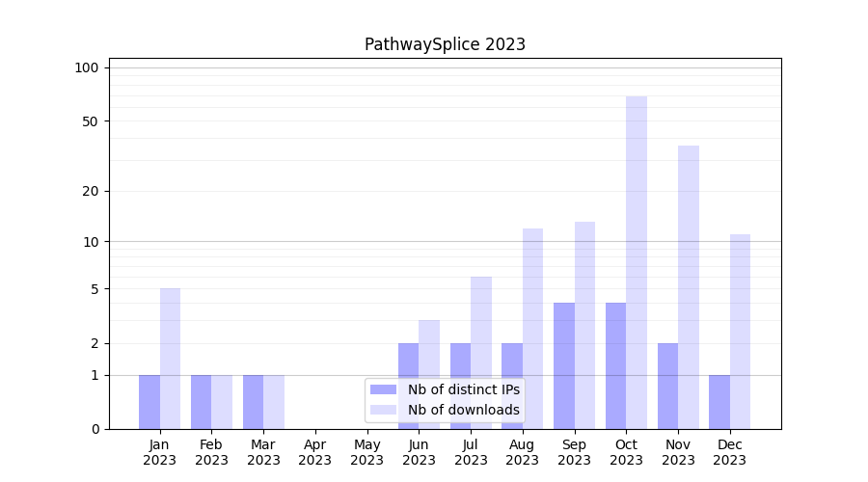The width and height of the screenshot is (868, 482).
Task: Select the Jan 2023 distinct IPs bar
Action: click(x=149, y=402)
